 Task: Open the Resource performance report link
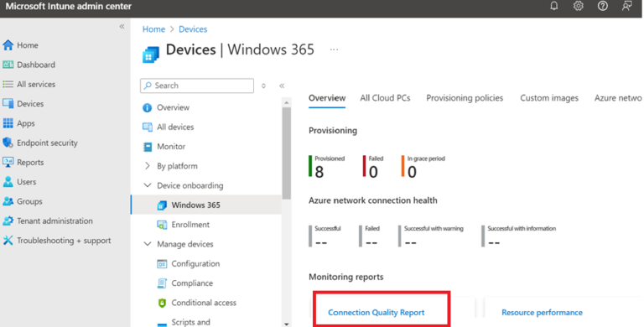point(543,313)
